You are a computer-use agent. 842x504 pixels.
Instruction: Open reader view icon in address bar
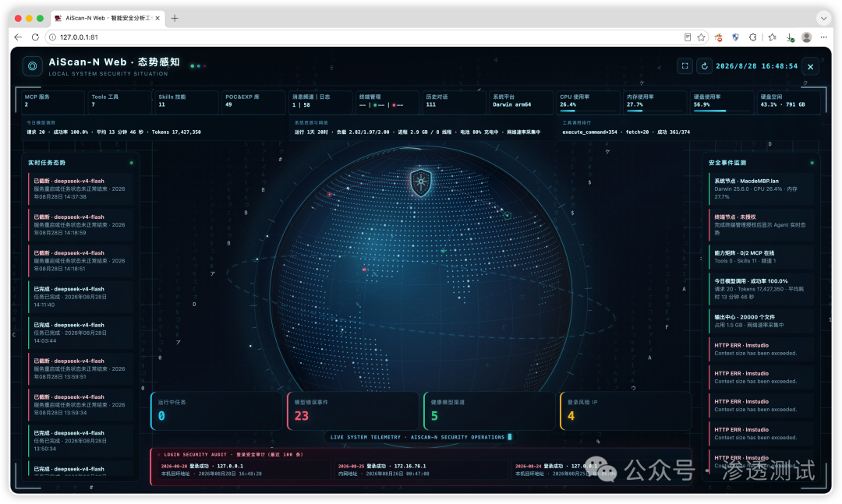tap(688, 37)
